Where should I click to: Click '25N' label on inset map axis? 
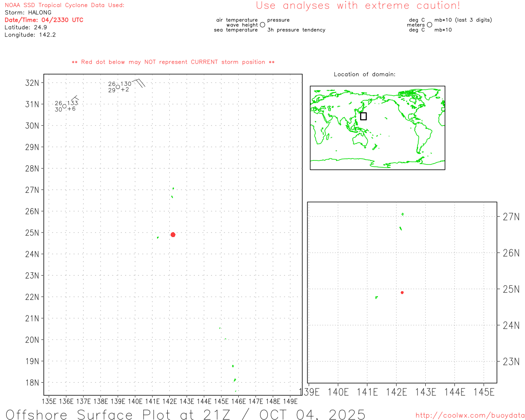[x=511, y=290]
